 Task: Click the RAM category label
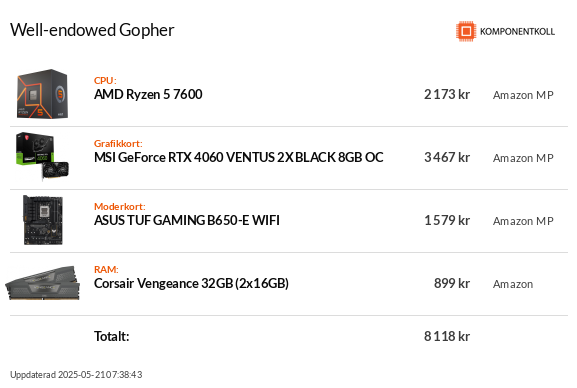106,269
